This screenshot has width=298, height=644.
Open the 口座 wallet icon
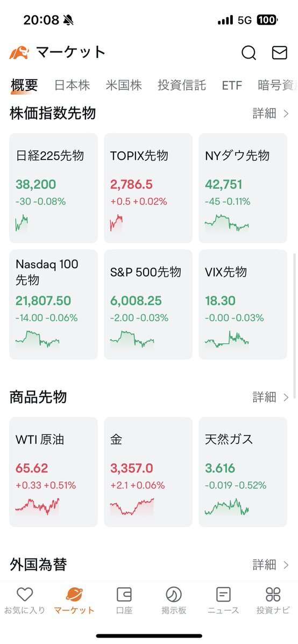click(x=124, y=594)
